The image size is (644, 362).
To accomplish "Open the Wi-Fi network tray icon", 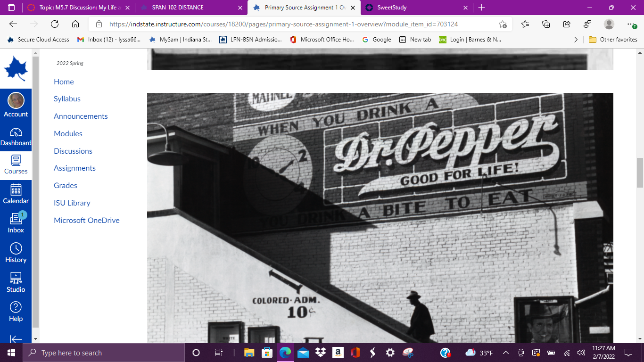I will 567,353.
